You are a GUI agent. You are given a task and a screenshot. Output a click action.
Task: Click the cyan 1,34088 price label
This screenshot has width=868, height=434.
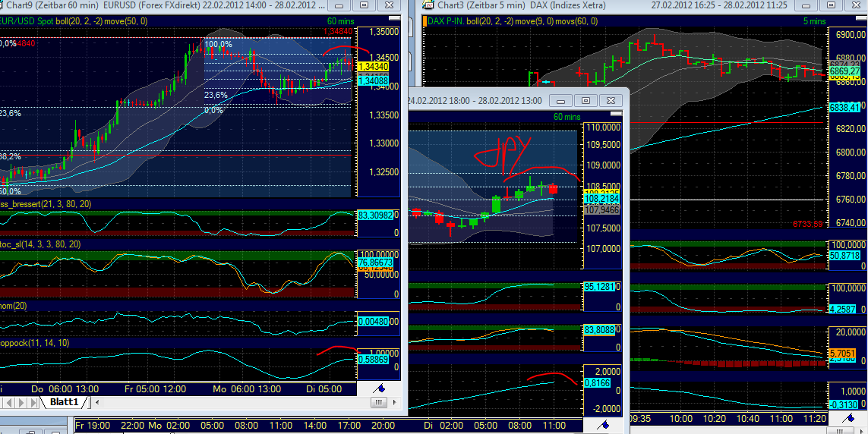click(x=373, y=81)
